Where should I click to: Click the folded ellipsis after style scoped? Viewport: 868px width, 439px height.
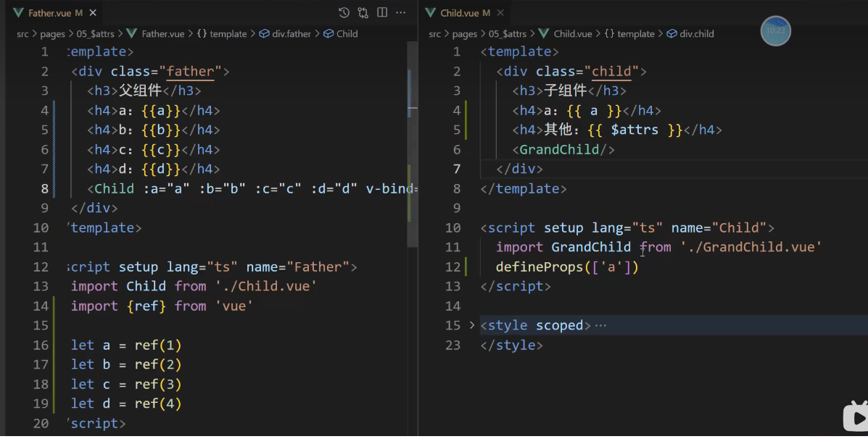point(600,326)
